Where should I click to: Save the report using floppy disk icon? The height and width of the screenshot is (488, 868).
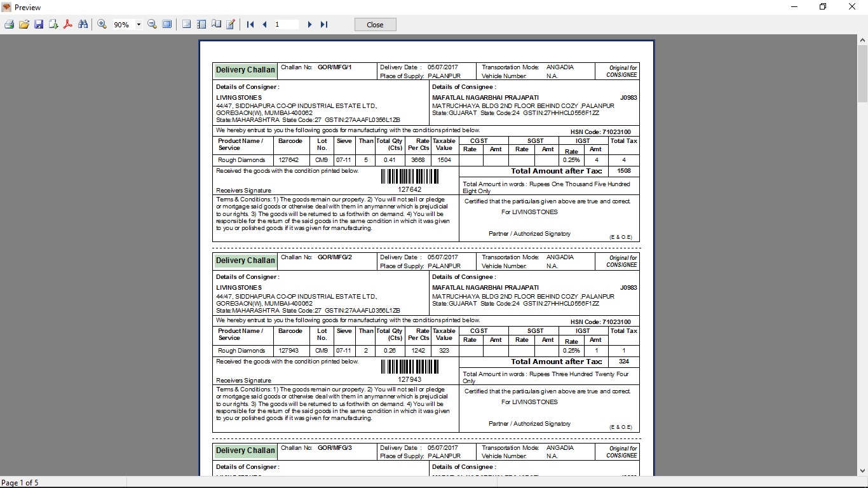(39, 24)
